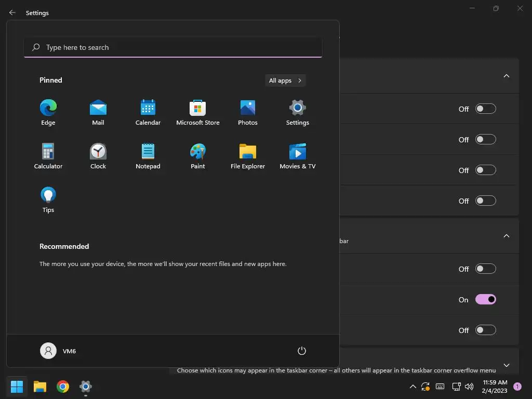Screen dimensions: 532x399
Task: Click the 'Recommended' heading in Start menu
Action: click(x=64, y=246)
